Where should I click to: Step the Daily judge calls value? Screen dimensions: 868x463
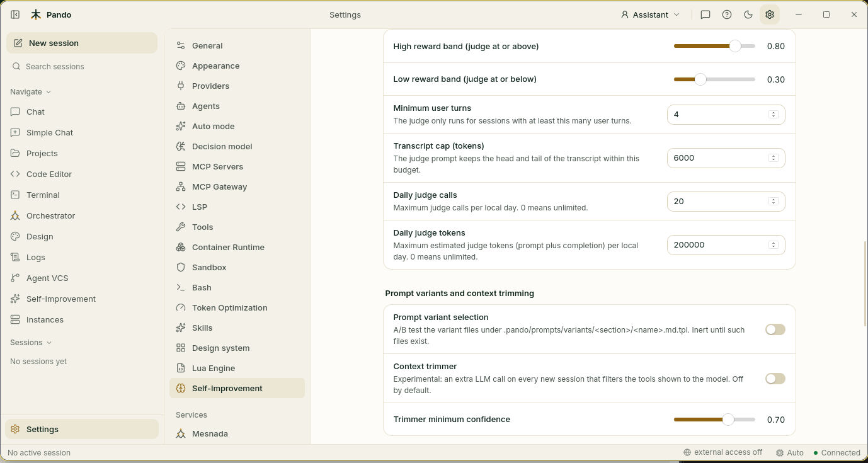click(774, 202)
